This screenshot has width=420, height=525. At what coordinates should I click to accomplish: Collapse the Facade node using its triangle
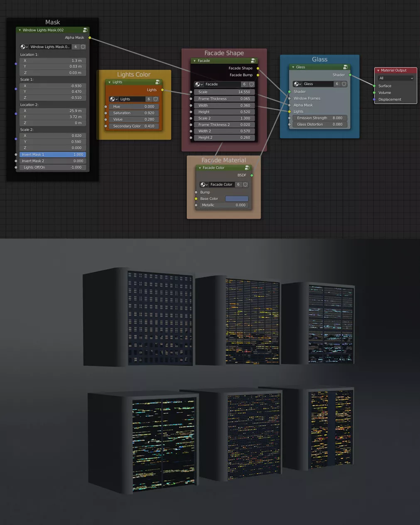tap(194, 61)
